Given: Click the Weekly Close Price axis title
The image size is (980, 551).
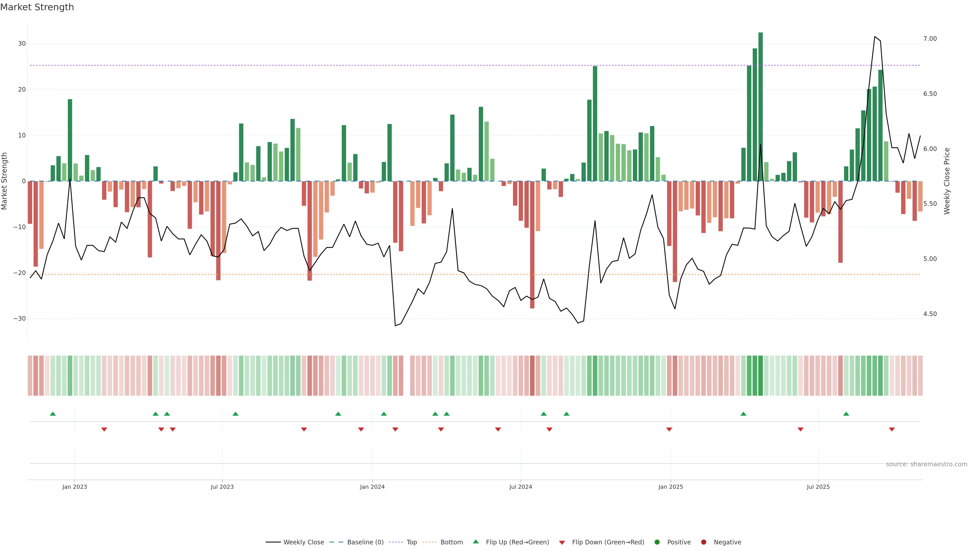Looking at the screenshot, I should [x=947, y=181].
